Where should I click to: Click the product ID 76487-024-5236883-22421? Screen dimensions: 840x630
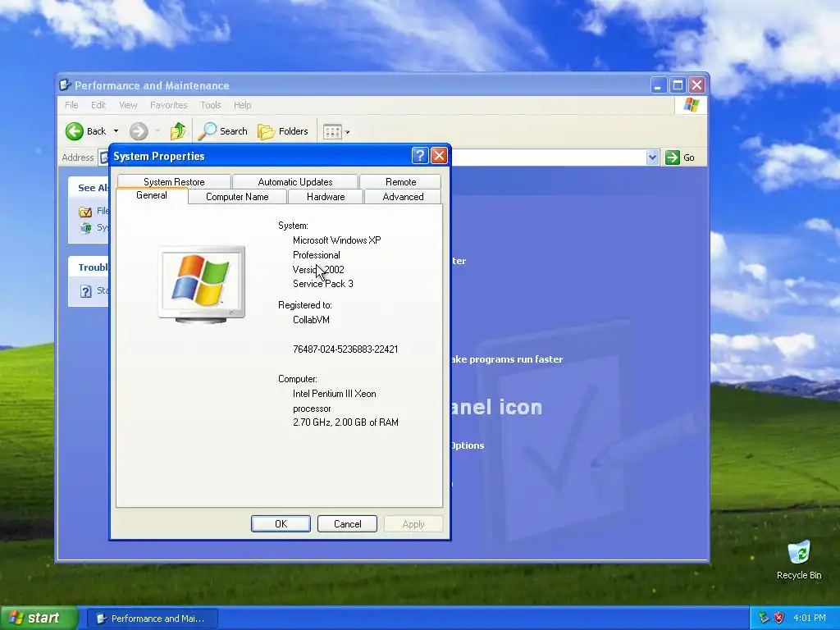[x=345, y=349]
